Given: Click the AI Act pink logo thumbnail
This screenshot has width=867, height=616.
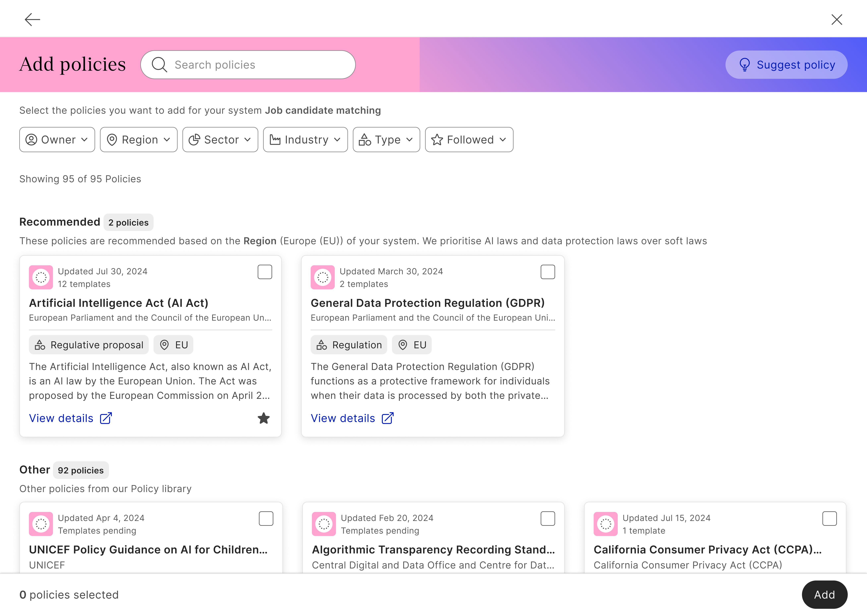Looking at the screenshot, I should [41, 277].
